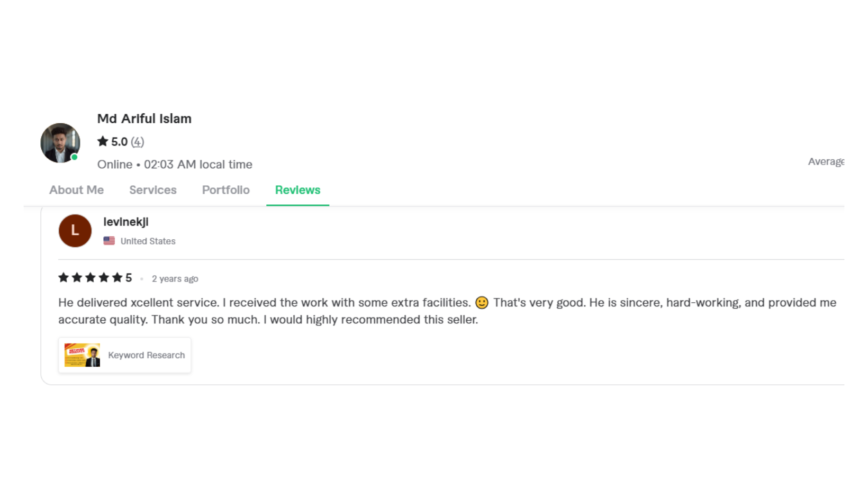Select the Reviews tab
The height and width of the screenshot is (489, 868).
(x=297, y=190)
